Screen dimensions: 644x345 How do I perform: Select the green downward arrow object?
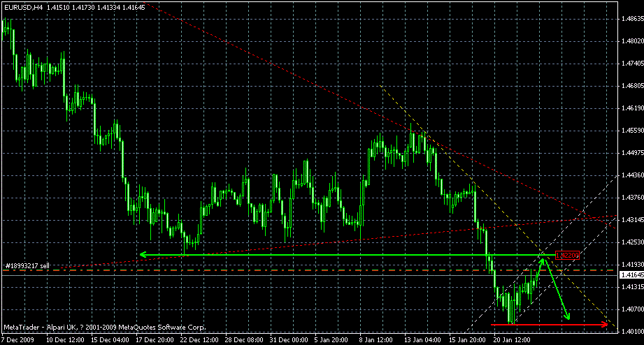point(557,289)
